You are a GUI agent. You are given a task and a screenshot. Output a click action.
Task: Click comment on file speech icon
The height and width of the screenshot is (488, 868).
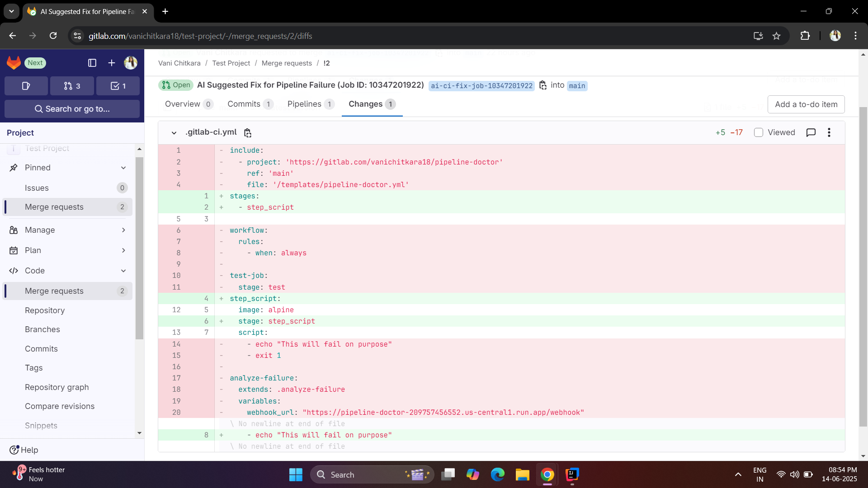click(x=811, y=132)
